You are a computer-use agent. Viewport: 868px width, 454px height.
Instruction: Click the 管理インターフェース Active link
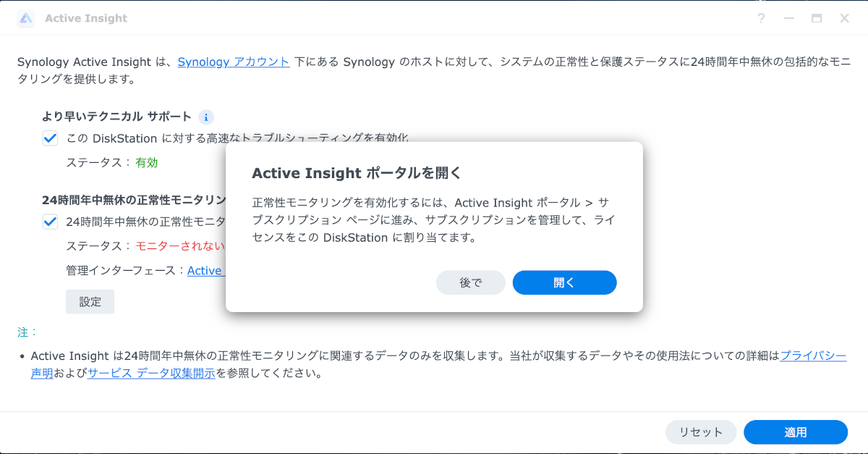(206, 270)
